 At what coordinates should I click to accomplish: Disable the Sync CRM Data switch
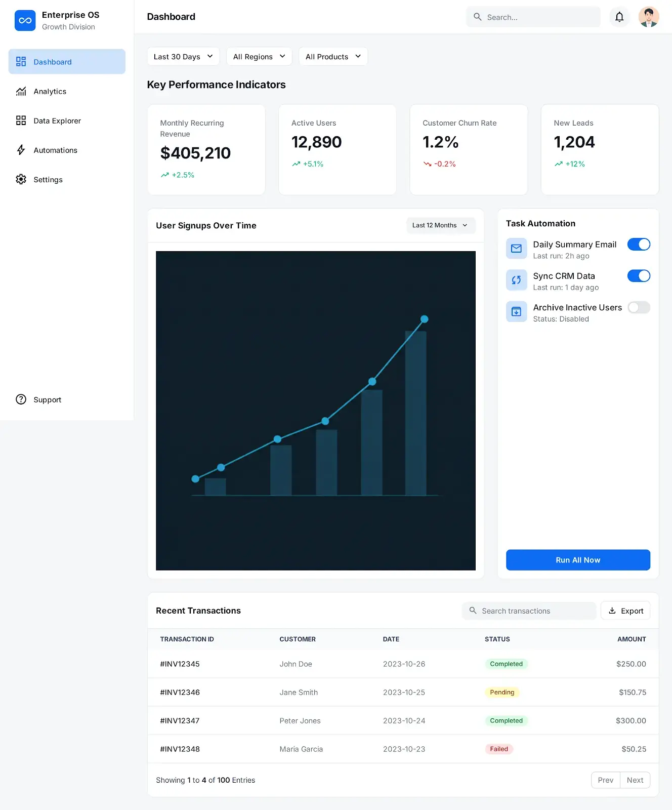tap(639, 276)
